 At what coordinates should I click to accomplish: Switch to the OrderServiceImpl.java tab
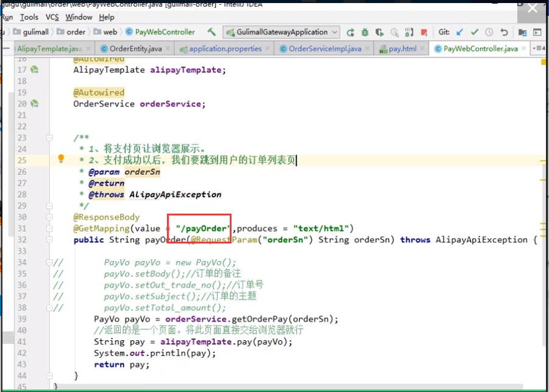click(324, 49)
